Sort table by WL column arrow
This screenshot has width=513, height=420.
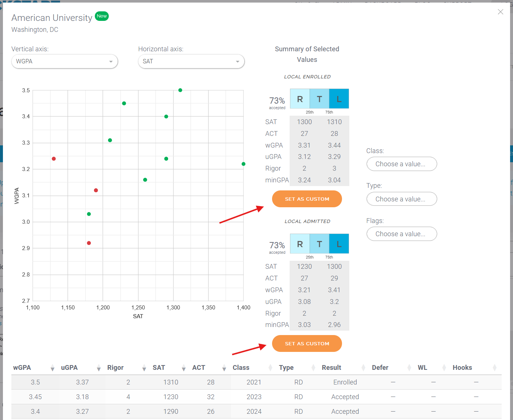pos(444,368)
